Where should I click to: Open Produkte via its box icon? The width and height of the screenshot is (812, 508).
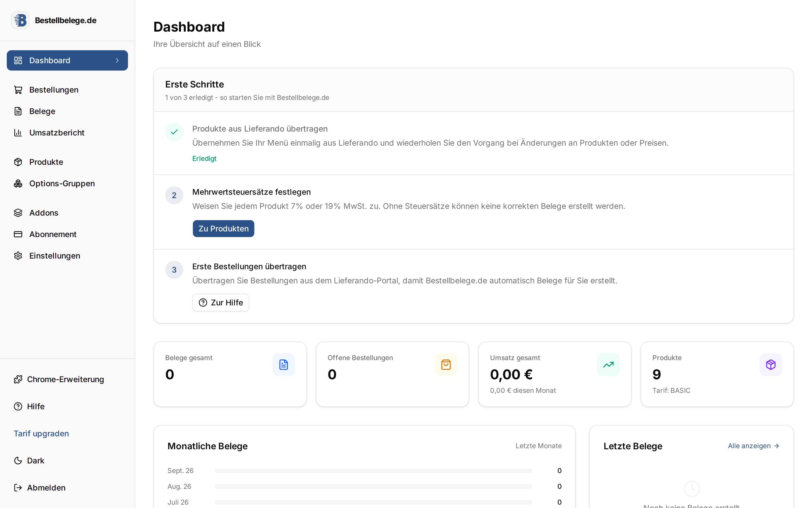point(18,162)
